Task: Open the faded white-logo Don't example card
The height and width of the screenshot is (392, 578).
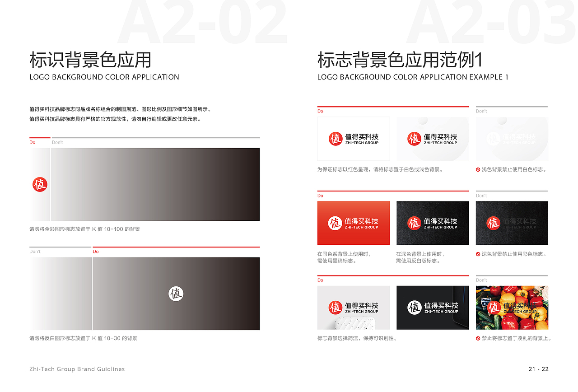Action: pyautogui.click(x=512, y=139)
